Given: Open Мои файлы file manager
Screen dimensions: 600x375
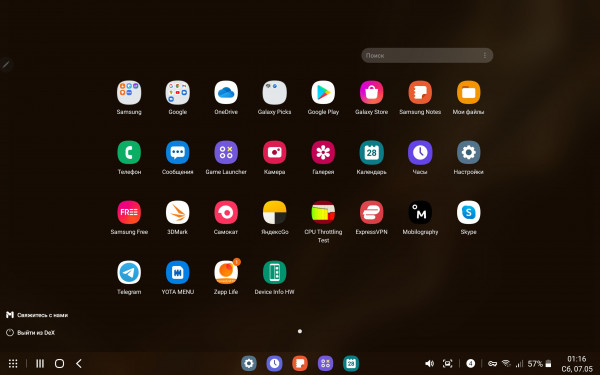Looking at the screenshot, I should pyautogui.click(x=468, y=93).
